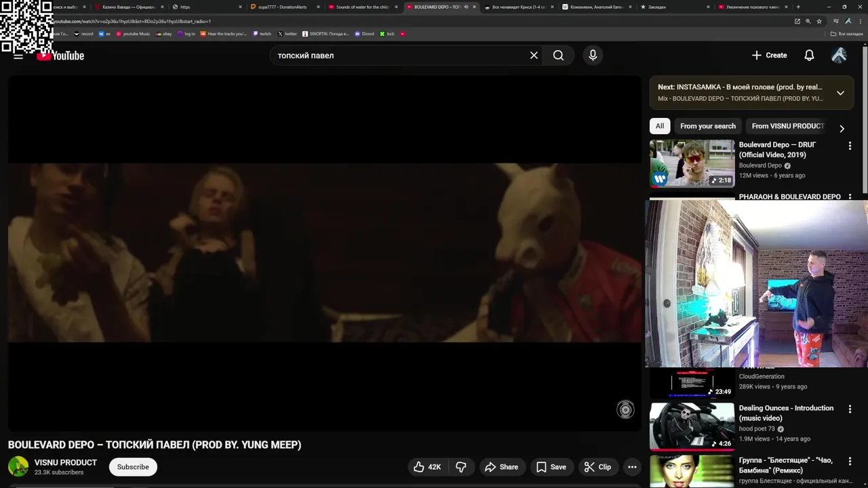This screenshot has height=488, width=868.
Task: Open the twitter bookmark
Action: [x=288, y=33]
